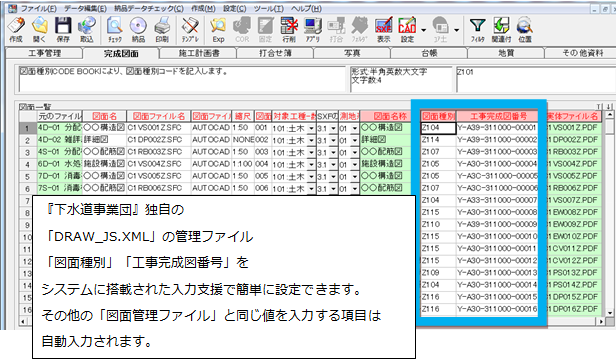This screenshot has height=360, width=616.
Task: Click the 位置 (location) globe icon
Action: (x=525, y=29)
